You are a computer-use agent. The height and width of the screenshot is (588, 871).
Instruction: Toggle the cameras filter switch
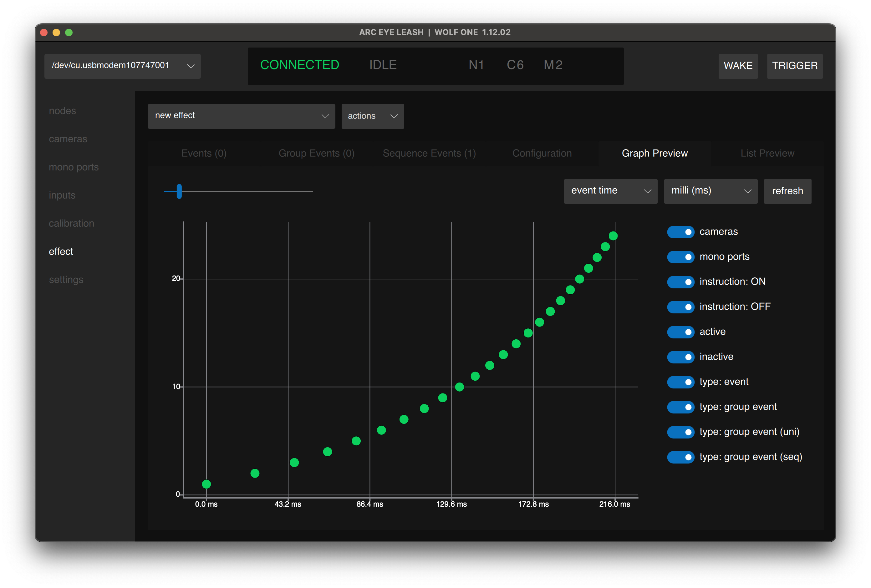pos(680,232)
